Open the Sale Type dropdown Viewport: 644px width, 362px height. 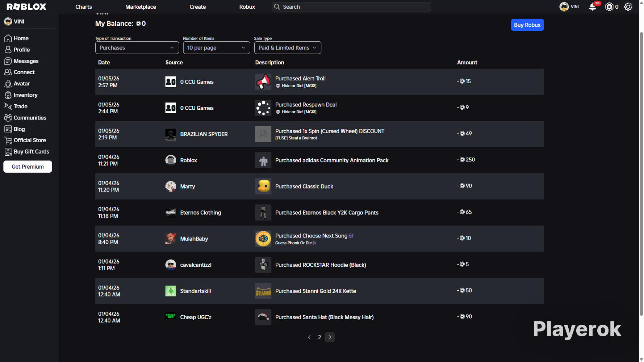pyautogui.click(x=288, y=48)
